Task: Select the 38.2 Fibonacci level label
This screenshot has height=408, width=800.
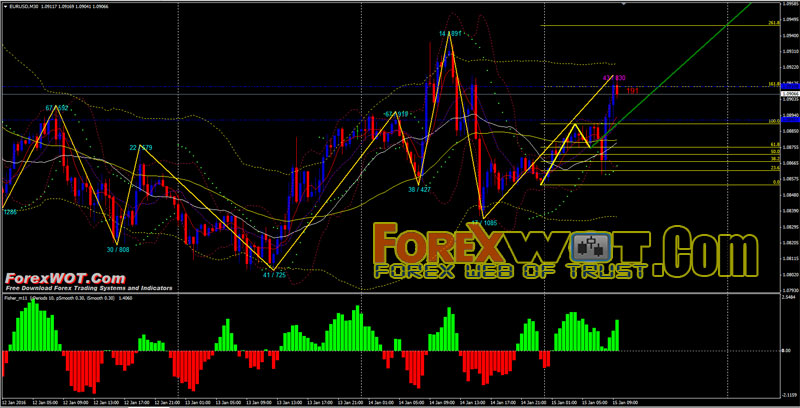Action: (774, 159)
